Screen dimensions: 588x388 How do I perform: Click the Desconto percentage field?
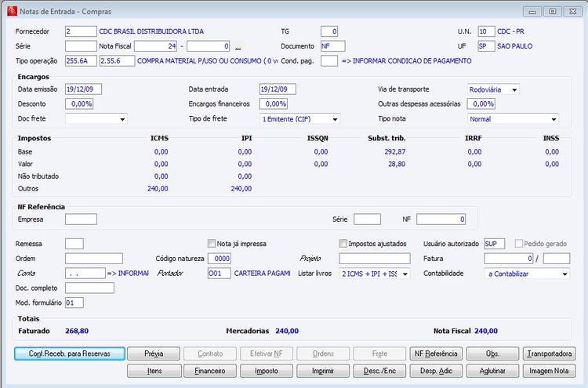[x=79, y=103]
